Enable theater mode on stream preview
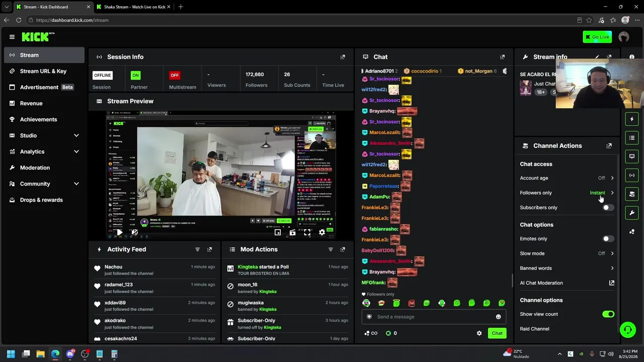Screen dimensions: 644x362 (292, 232)
